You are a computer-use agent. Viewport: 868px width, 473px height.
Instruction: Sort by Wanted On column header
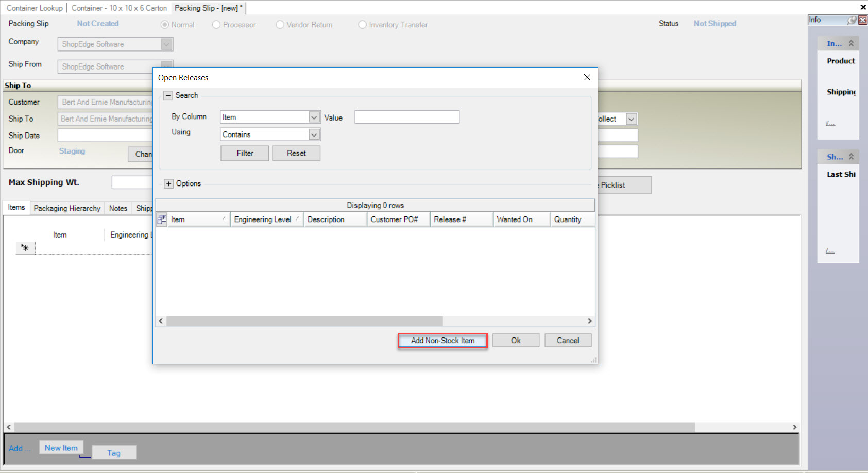coord(522,219)
